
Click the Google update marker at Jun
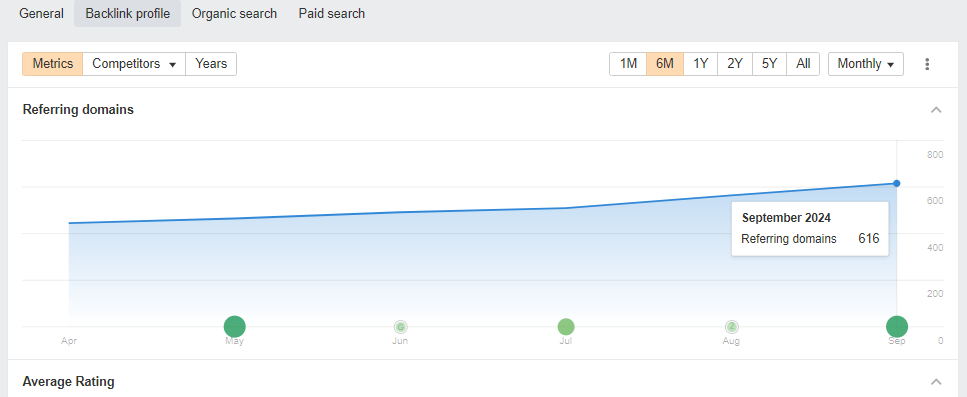click(x=400, y=327)
